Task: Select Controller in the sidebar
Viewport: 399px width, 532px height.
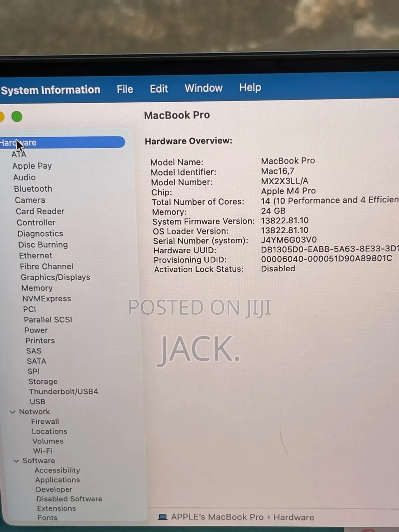Action: pos(36,222)
